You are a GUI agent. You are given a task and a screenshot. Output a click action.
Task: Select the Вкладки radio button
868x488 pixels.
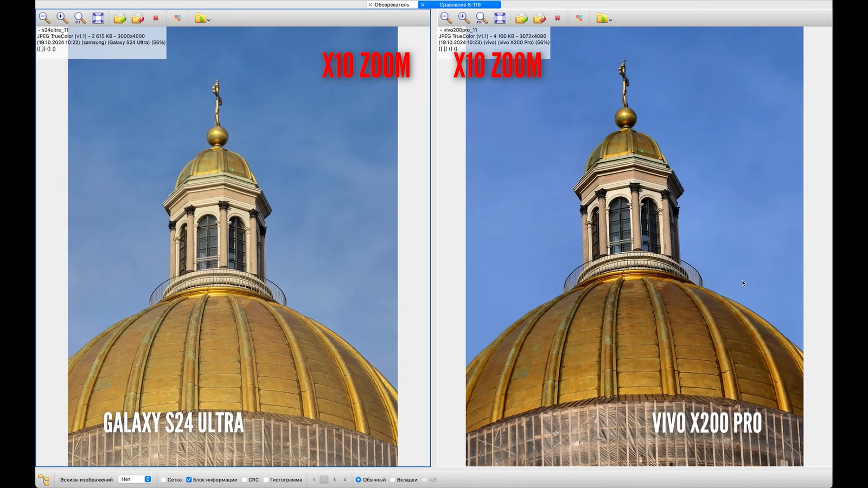pos(393,480)
